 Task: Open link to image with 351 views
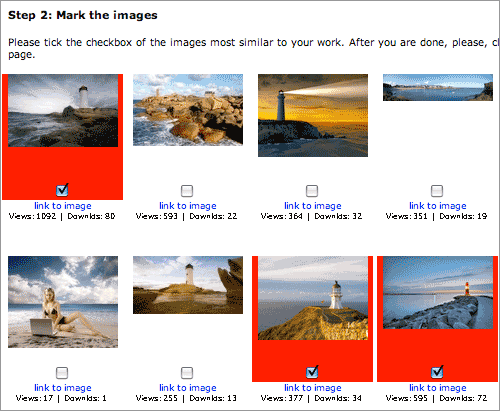tap(438, 206)
